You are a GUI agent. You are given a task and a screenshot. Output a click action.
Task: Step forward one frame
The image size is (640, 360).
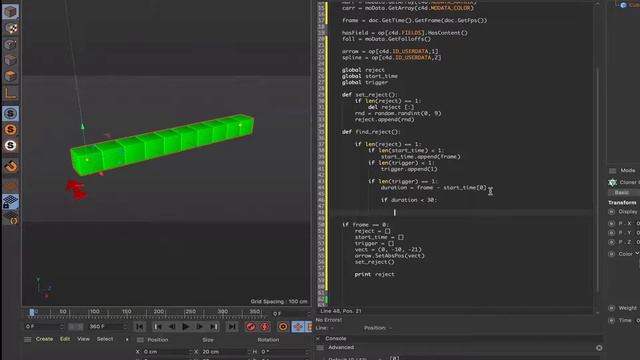[x=200, y=327]
